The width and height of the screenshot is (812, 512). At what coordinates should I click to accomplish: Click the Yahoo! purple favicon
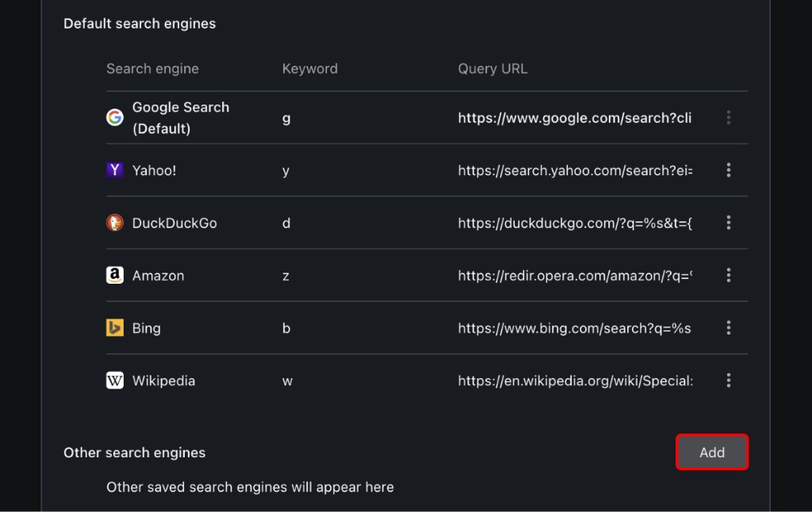115,170
